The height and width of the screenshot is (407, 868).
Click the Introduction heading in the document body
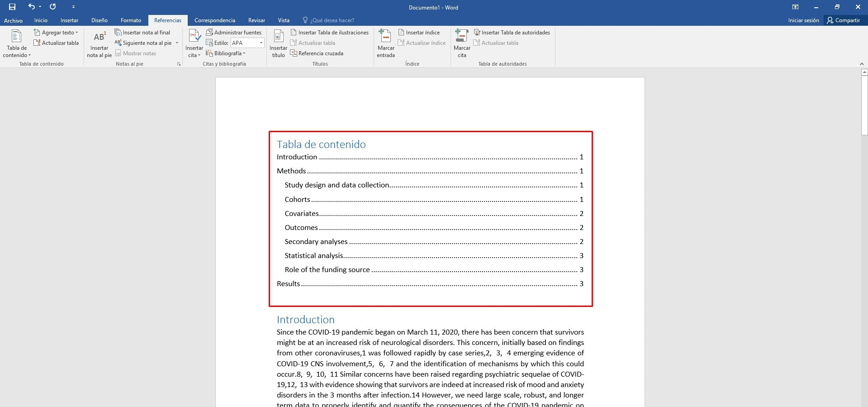pos(306,320)
